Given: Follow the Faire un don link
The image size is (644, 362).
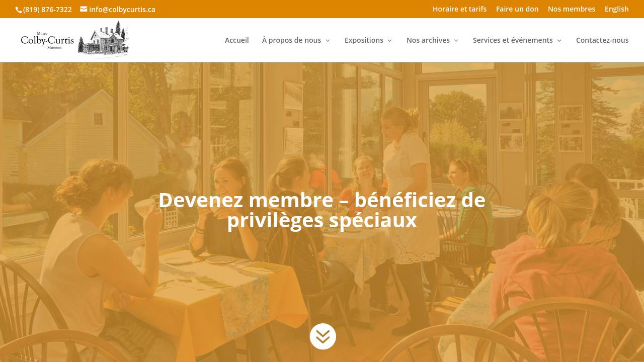Looking at the screenshot, I should pos(517,9).
